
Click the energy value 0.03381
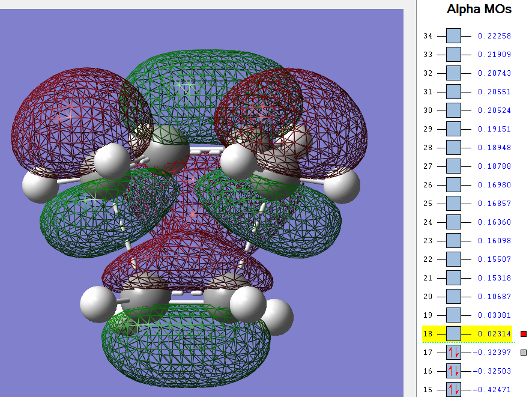point(494,315)
